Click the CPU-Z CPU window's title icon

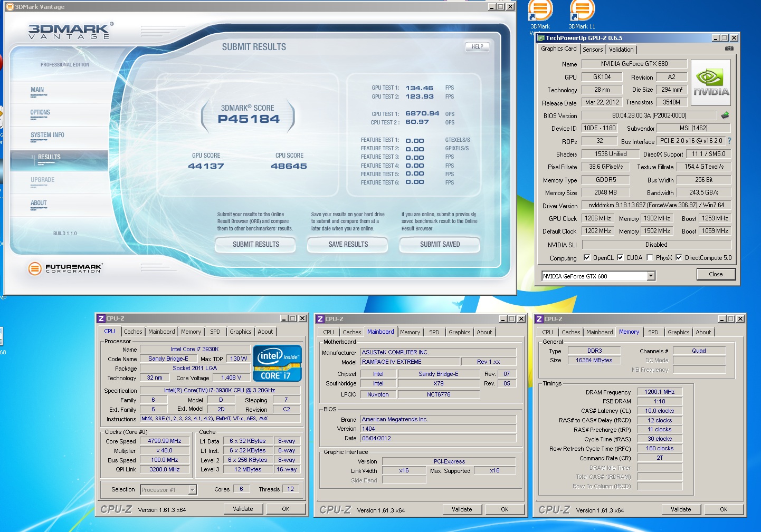101,318
